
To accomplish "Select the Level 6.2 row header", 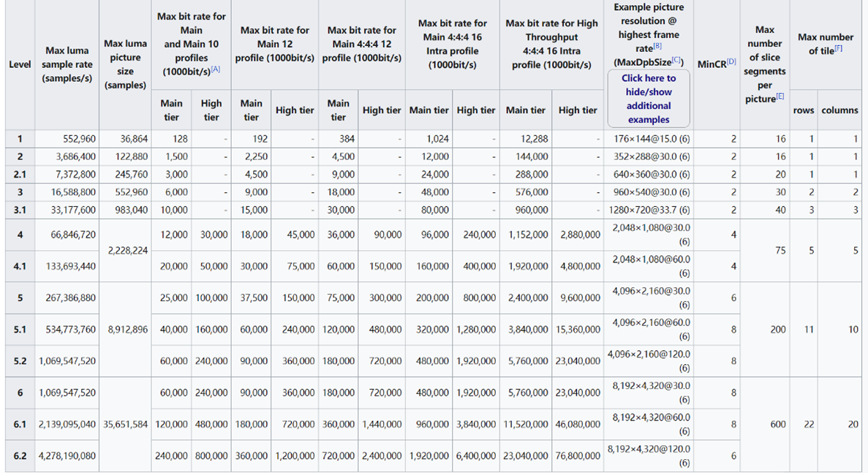I will [x=20, y=455].
